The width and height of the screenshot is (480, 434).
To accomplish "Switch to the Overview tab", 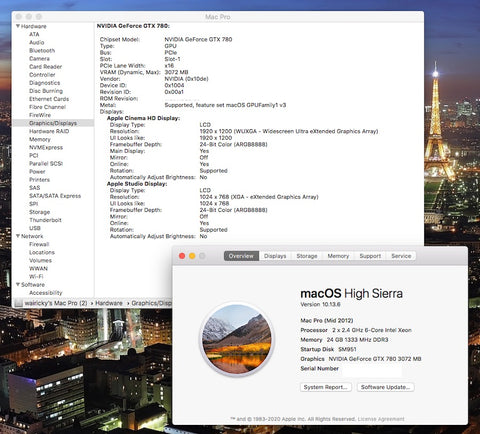I will click(241, 256).
